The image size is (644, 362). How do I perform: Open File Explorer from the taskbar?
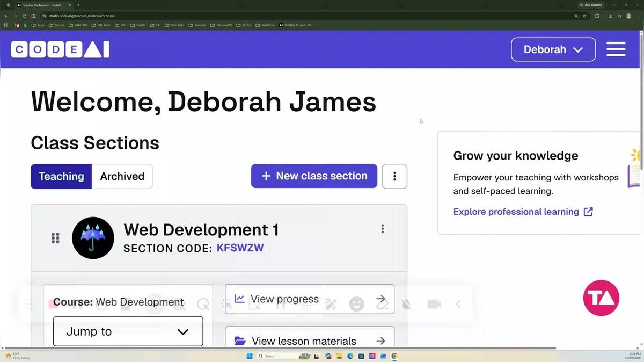pyautogui.click(x=339, y=356)
